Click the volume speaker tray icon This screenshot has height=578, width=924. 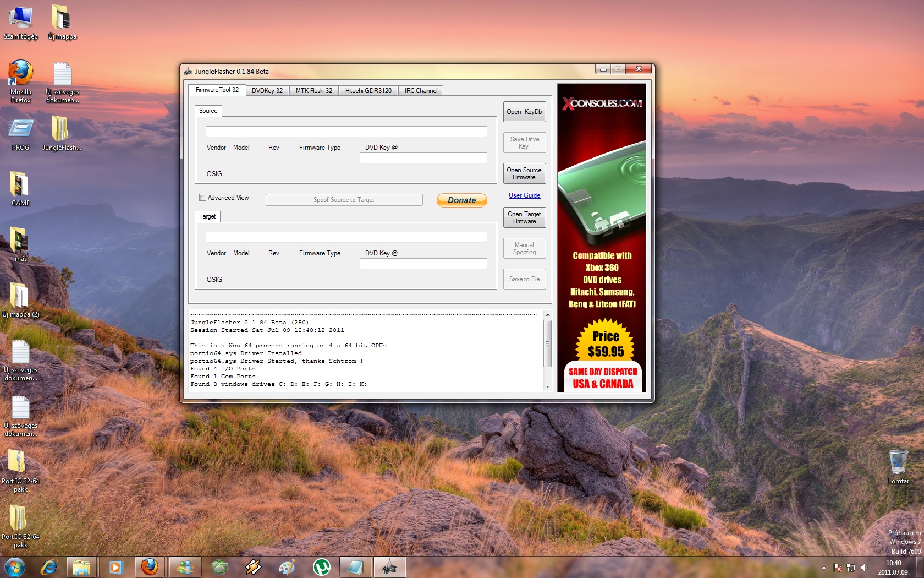(864, 568)
